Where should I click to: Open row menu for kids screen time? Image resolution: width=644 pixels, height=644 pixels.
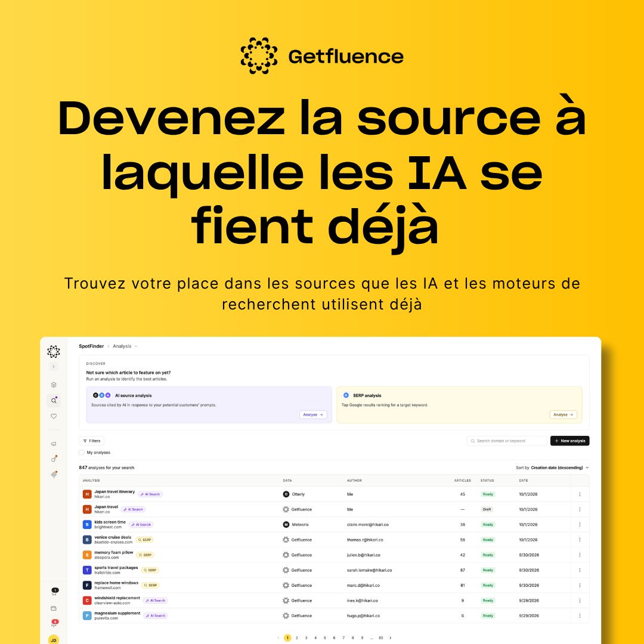tap(580, 525)
